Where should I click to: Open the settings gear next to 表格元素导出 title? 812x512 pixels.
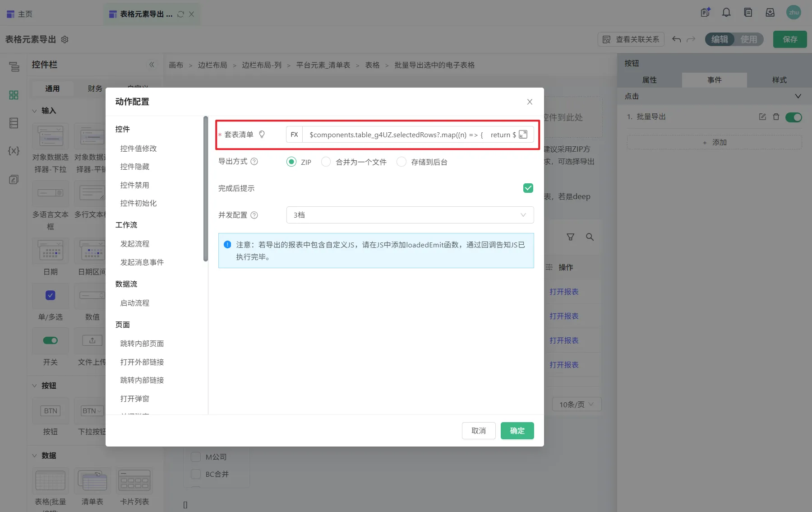coord(65,40)
